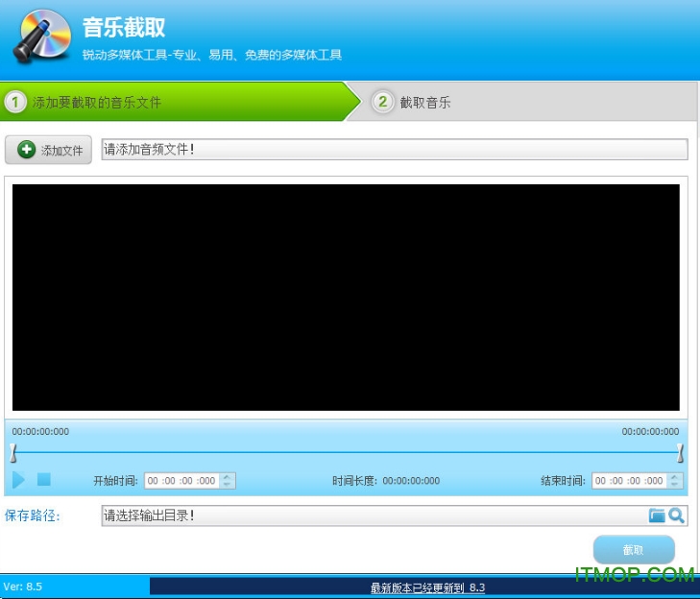Open the 最新版本已经更新到 8.3 link
Screen dimensions: 700x599
click(x=427, y=587)
